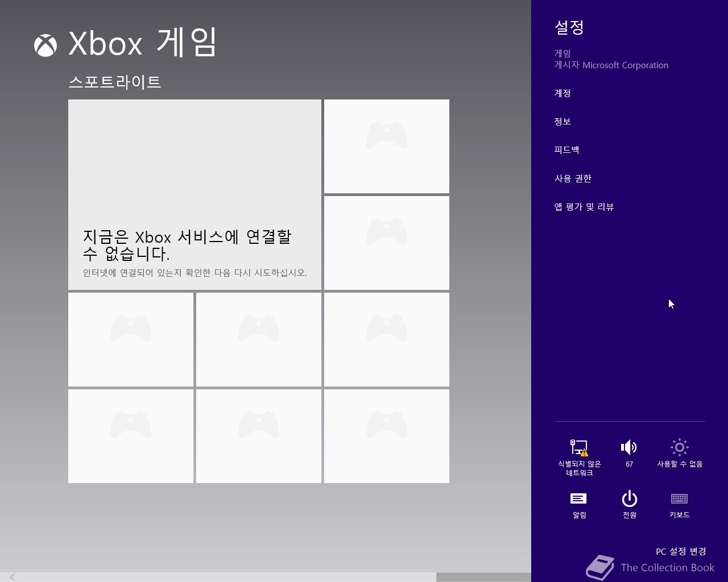This screenshot has height=582, width=728.
Task: Click the horizontal scrollbar left arrow
Action: [x=12, y=577]
